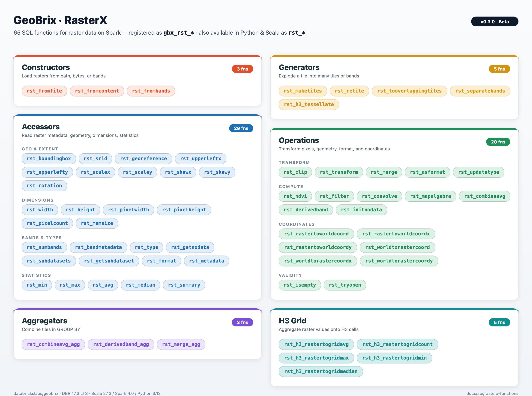
Task: Select the rst_upperlefty chip
Action: click(x=47, y=172)
